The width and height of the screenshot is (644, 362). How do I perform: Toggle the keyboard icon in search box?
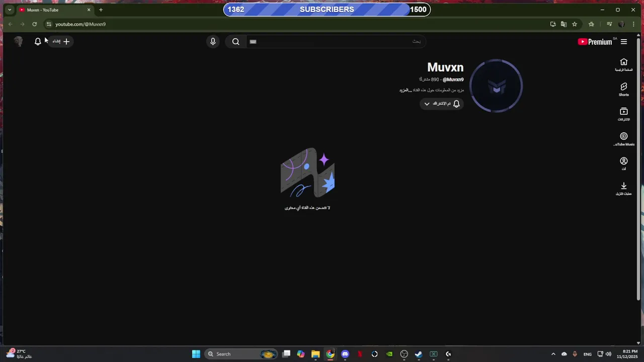pyautogui.click(x=253, y=42)
